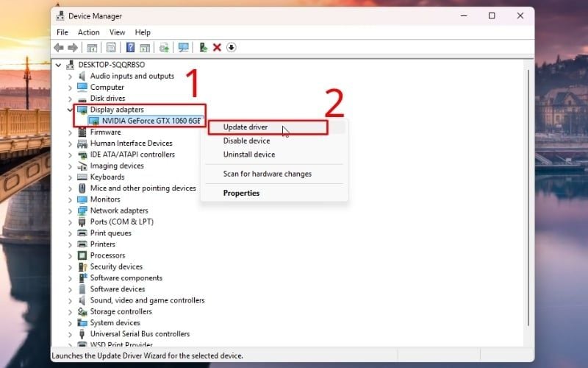
Task: Click the Mice and other pointing devices icon
Action: 82,188
